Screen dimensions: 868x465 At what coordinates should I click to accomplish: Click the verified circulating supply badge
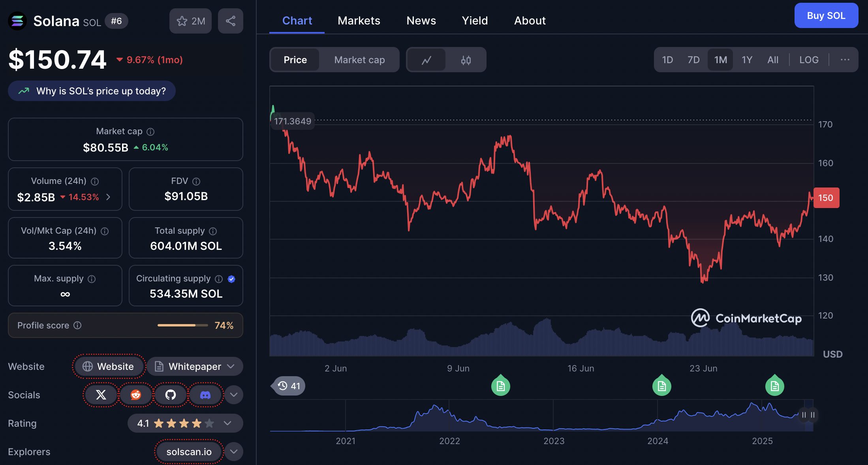232,279
